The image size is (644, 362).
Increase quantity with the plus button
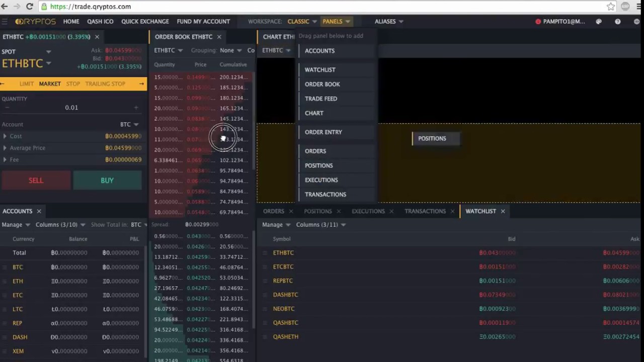click(x=136, y=108)
